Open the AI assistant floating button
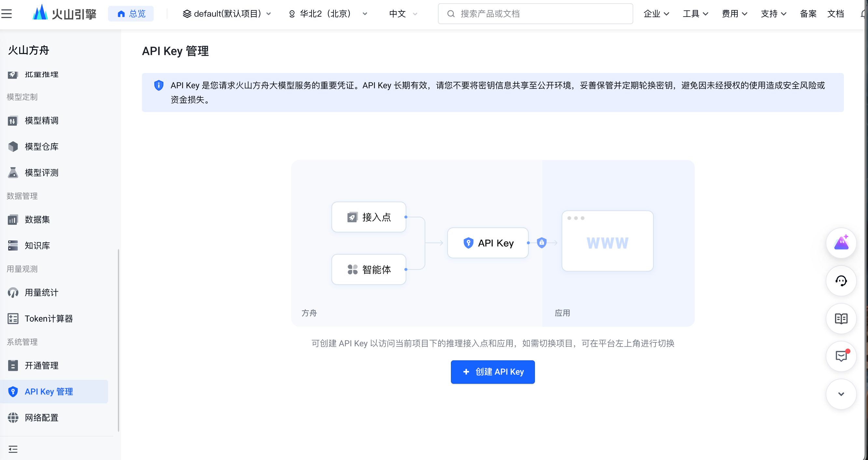This screenshot has width=868, height=460. tap(841, 243)
